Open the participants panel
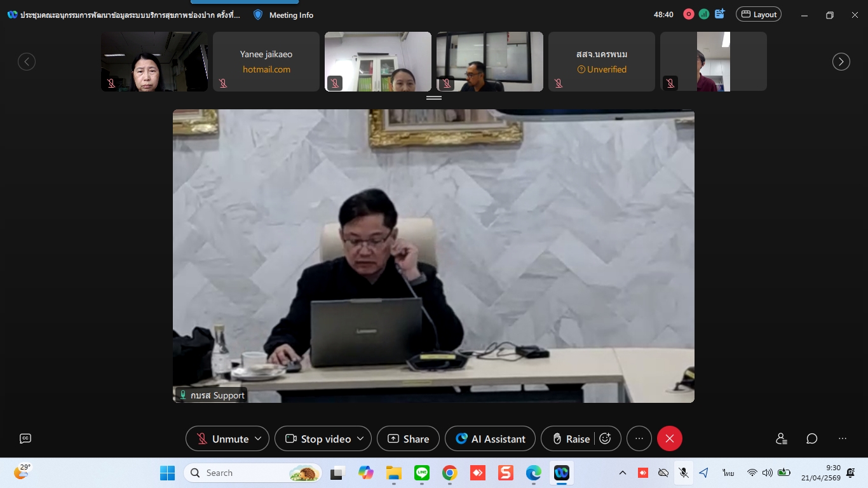 point(782,438)
